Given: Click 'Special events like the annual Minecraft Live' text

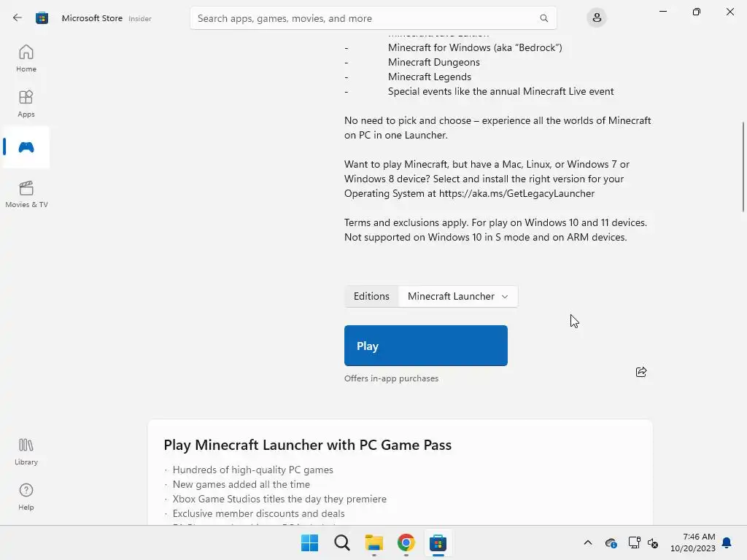Looking at the screenshot, I should tap(500, 91).
